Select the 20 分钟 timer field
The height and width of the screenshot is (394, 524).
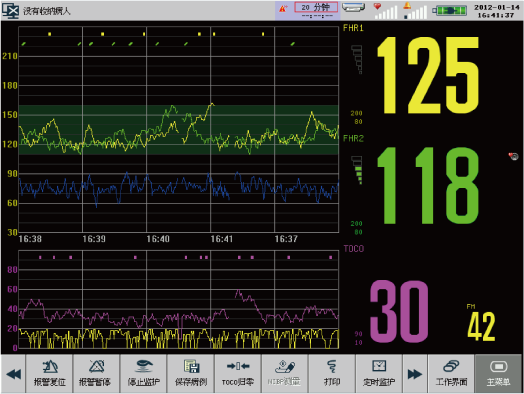tap(316, 7)
